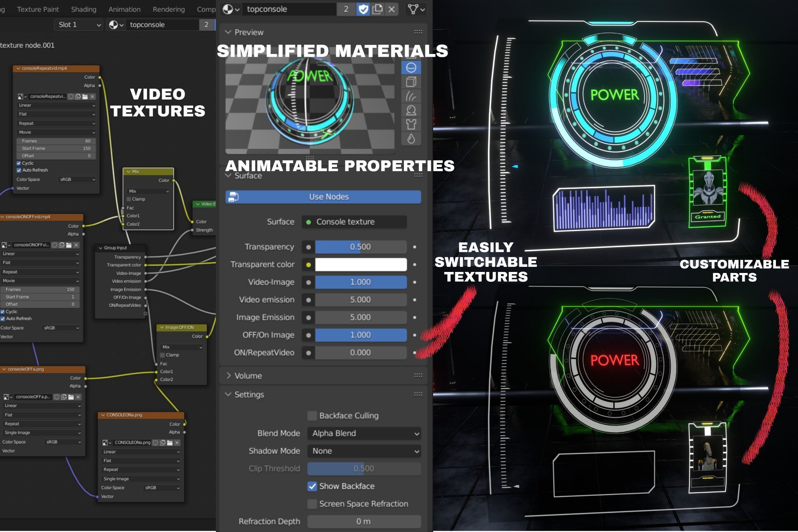Select the sphere preview type icon
The width and height of the screenshot is (798, 532).
click(411, 68)
